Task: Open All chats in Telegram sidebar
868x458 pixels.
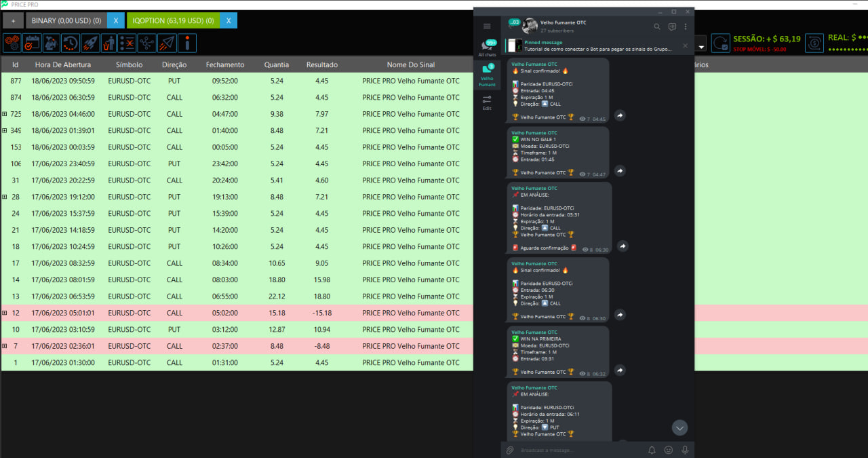Action: [487, 48]
